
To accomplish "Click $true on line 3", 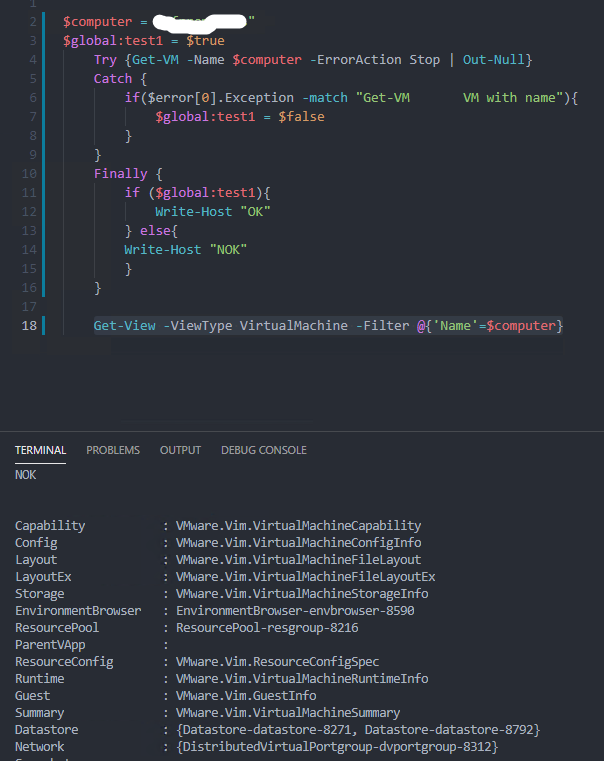I will click(205, 40).
